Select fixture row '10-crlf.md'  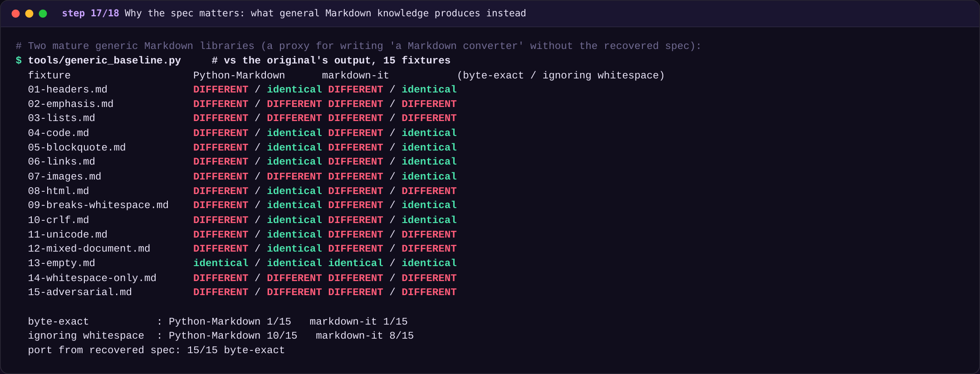[x=242, y=220]
